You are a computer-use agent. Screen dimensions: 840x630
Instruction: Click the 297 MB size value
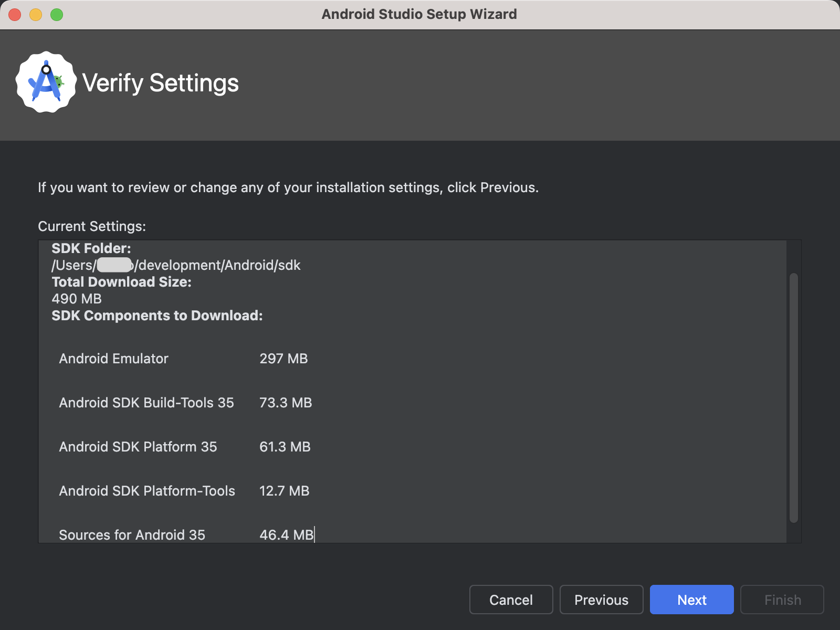283,359
